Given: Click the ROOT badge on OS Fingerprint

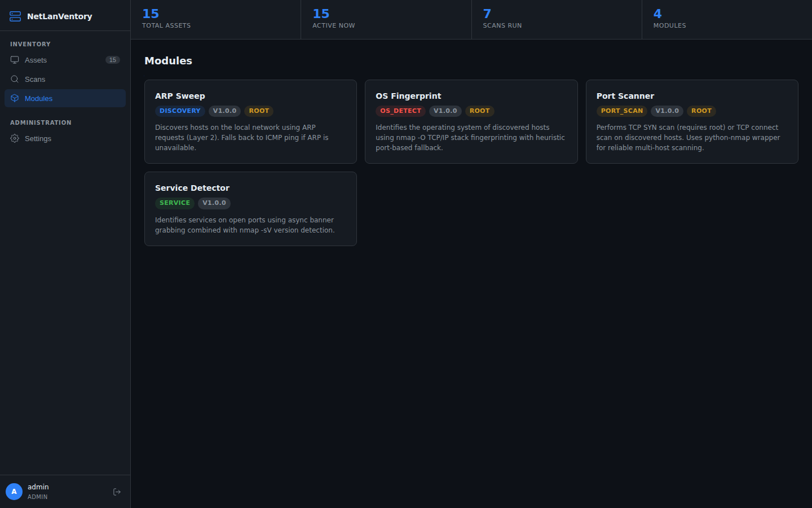Looking at the screenshot, I should click(x=480, y=111).
